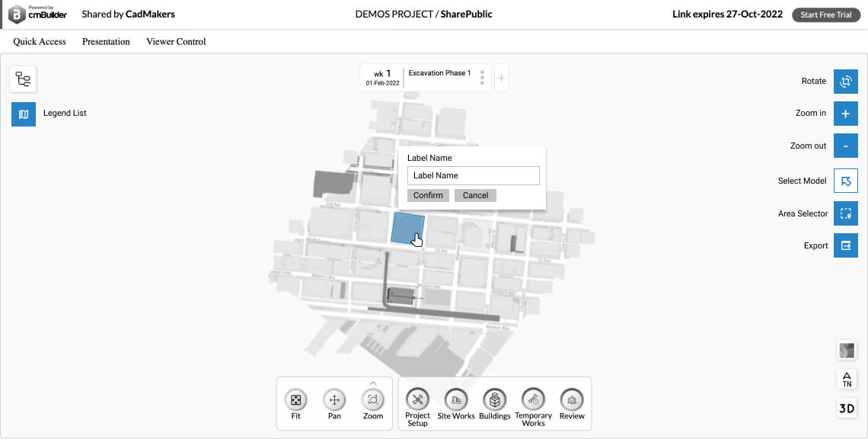Image resolution: width=868 pixels, height=439 pixels.
Task: Select the Pan tool
Action: point(334,399)
